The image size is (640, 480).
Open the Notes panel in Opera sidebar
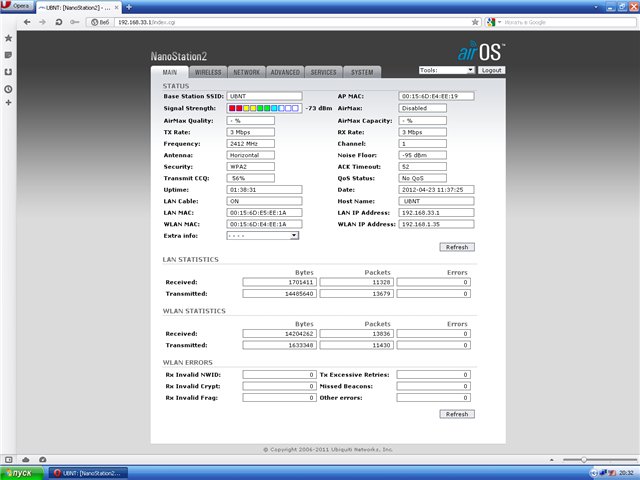tap(8, 55)
